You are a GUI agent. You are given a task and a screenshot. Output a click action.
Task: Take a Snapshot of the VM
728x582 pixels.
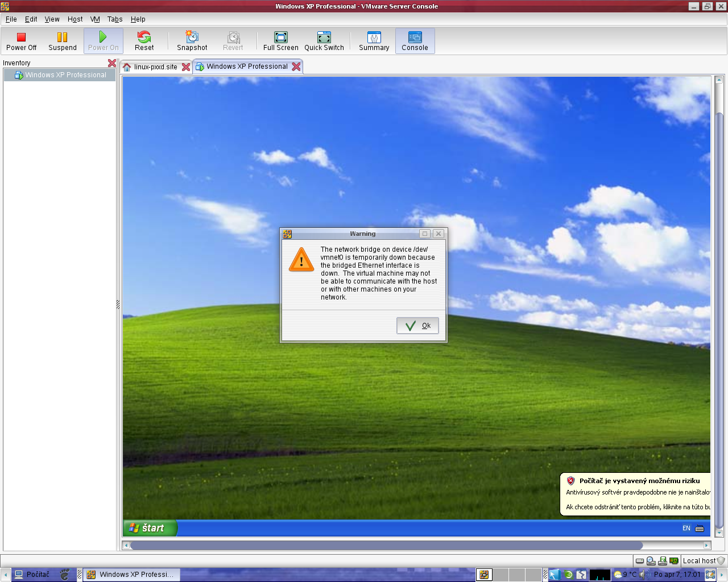[x=192, y=41]
